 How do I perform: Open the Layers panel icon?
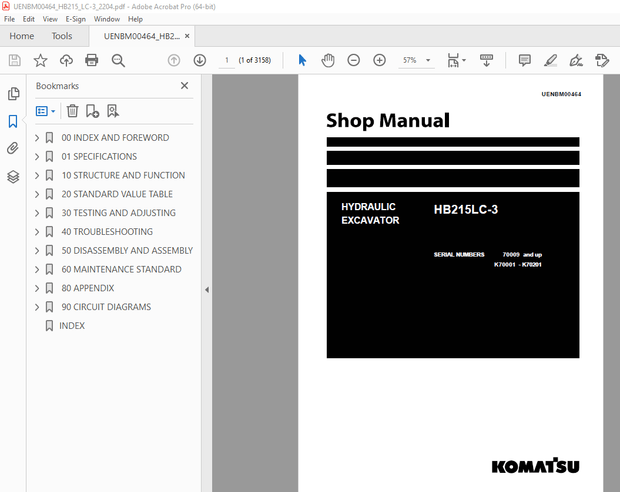[13, 176]
